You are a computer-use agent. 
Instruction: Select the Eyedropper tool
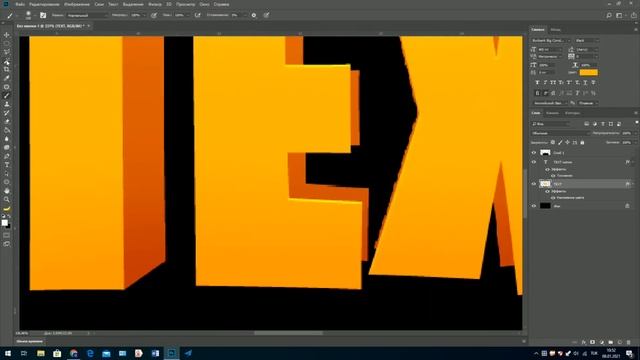(x=7, y=78)
